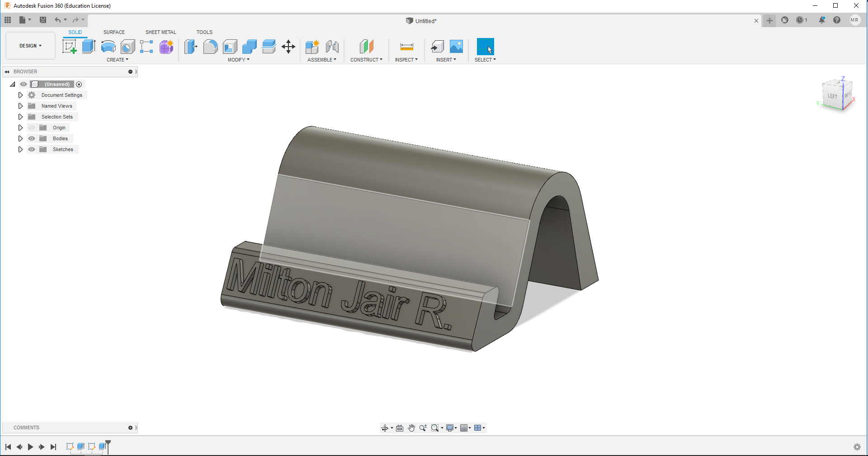Image resolution: width=868 pixels, height=456 pixels.
Task: Open the MR user account menu
Action: [854, 20]
